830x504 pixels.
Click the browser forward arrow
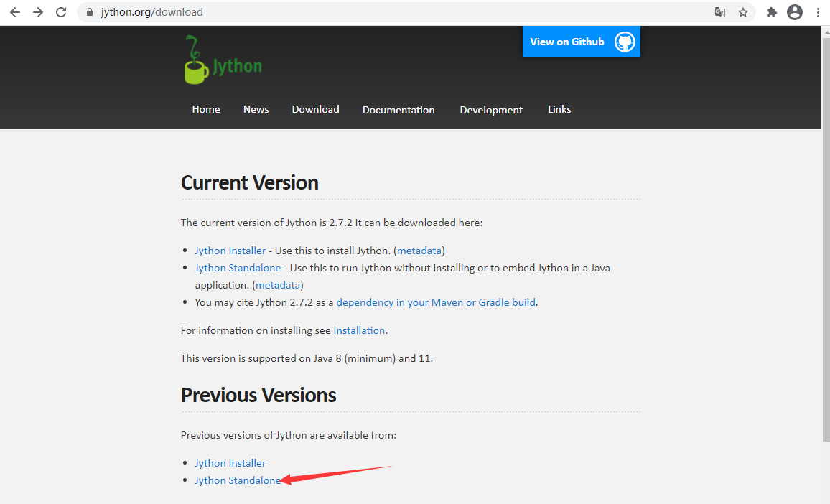[38, 12]
